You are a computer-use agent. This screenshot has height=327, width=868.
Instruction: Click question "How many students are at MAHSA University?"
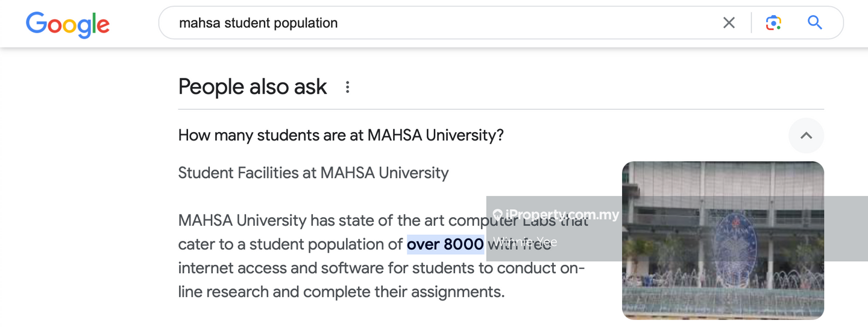341,135
